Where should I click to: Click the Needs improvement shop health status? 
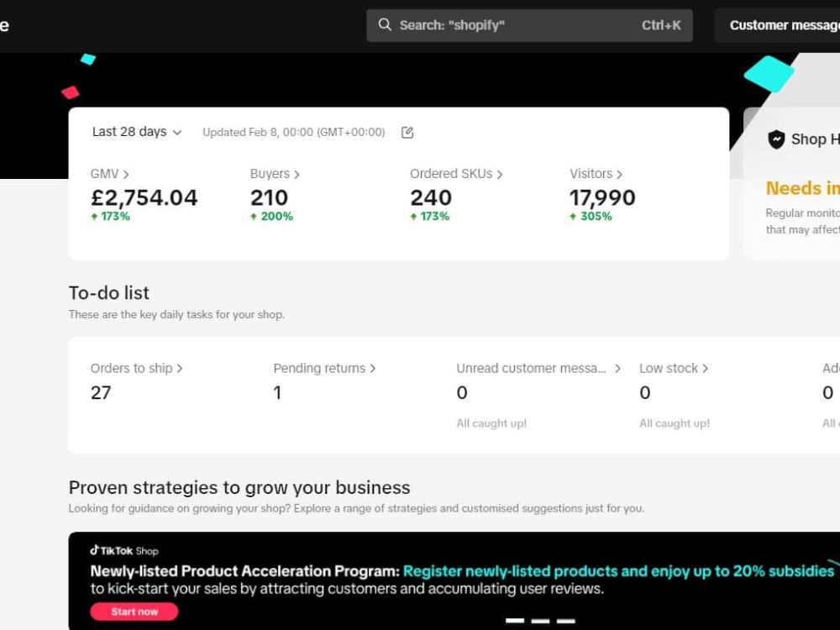(x=802, y=188)
